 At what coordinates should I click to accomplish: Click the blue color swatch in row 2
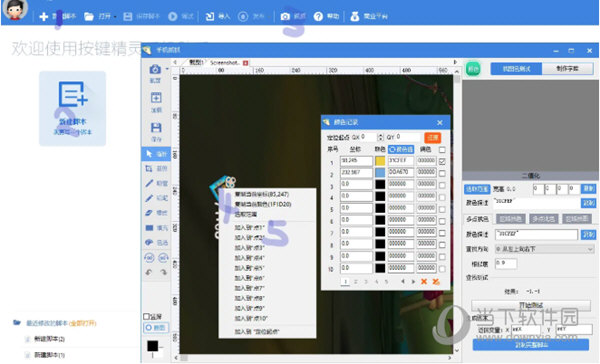(x=380, y=173)
